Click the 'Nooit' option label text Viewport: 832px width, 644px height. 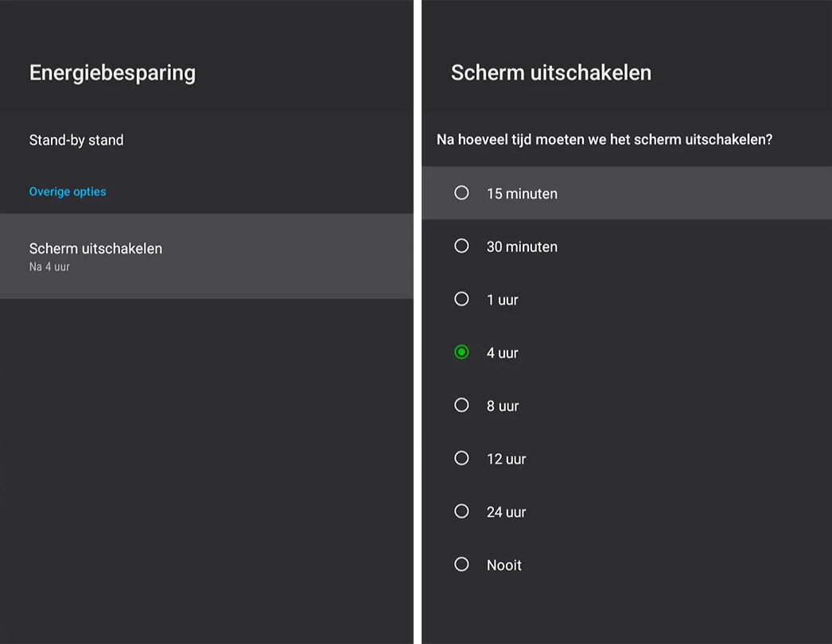(504, 565)
